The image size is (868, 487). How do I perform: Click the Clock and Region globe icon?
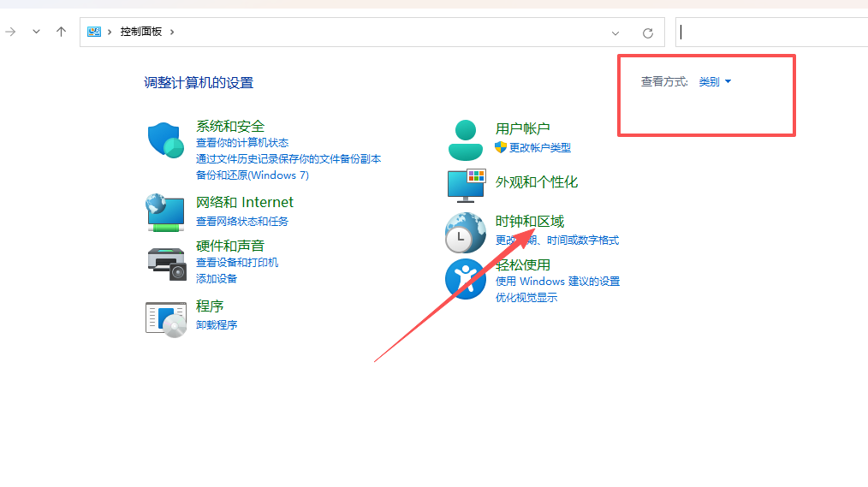pyautogui.click(x=465, y=233)
